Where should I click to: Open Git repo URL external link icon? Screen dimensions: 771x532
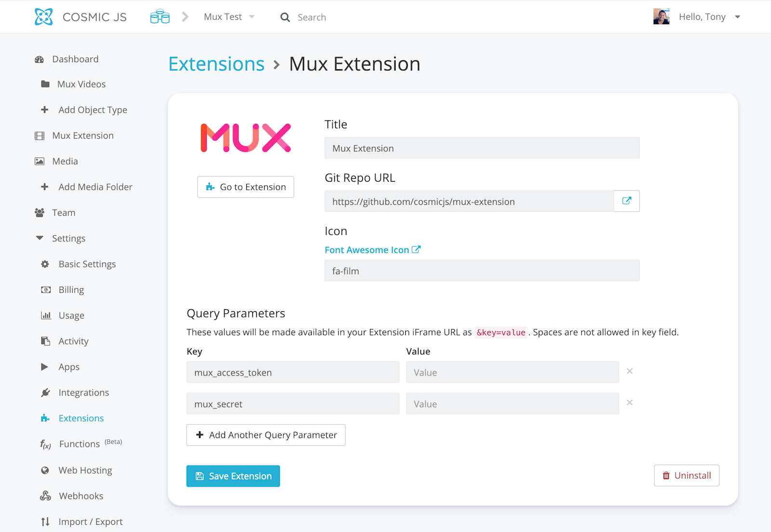click(626, 201)
